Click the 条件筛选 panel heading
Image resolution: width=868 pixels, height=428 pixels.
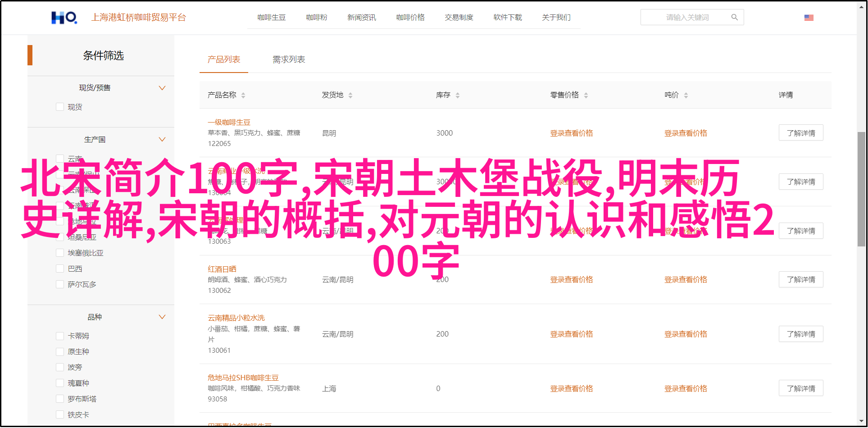[x=103, y=55]
